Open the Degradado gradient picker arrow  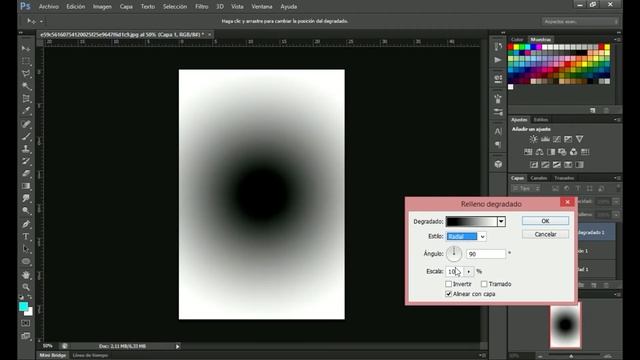[x=501, y=222]
